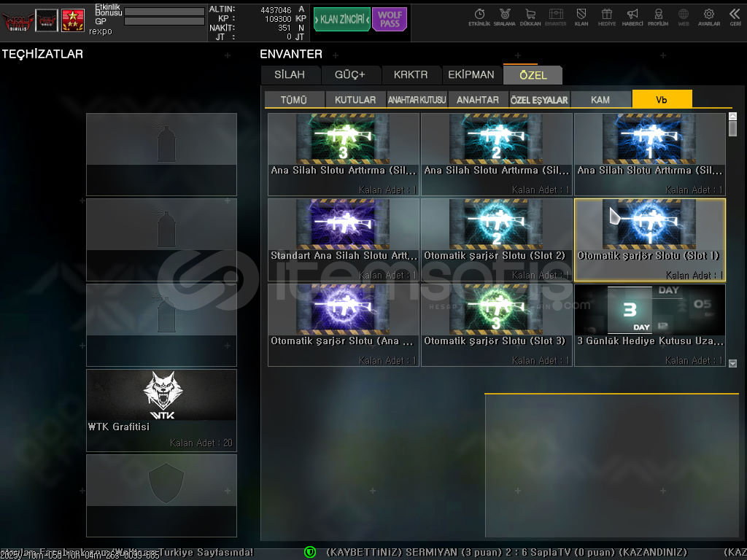Select the ANAHTAR KUTUSU filter tab
Viewport: 747px width, 560px height.
click(417, 99)
